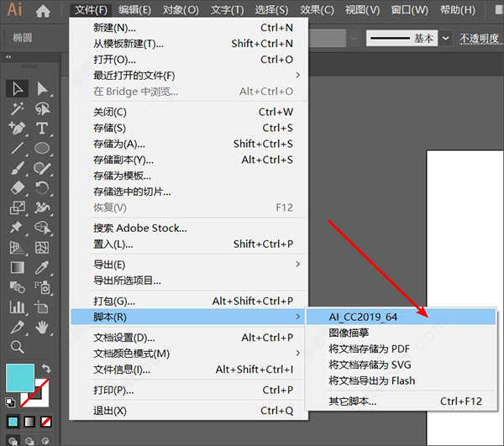Open the stroke style 基本 dropdown
The height and width of the screenshot is (446, 504).
pyautogui.click(x=445, y=39)
